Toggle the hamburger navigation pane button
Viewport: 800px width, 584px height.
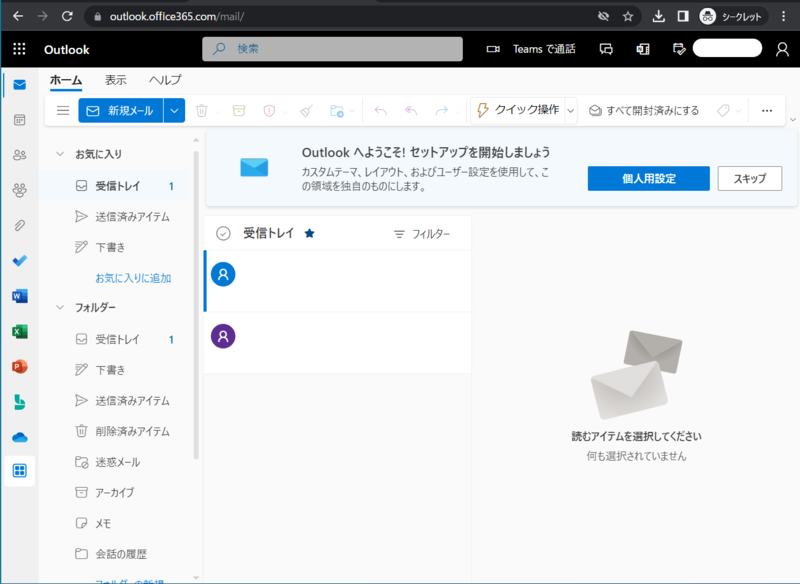pyautogui.click(x=63, y=111)
